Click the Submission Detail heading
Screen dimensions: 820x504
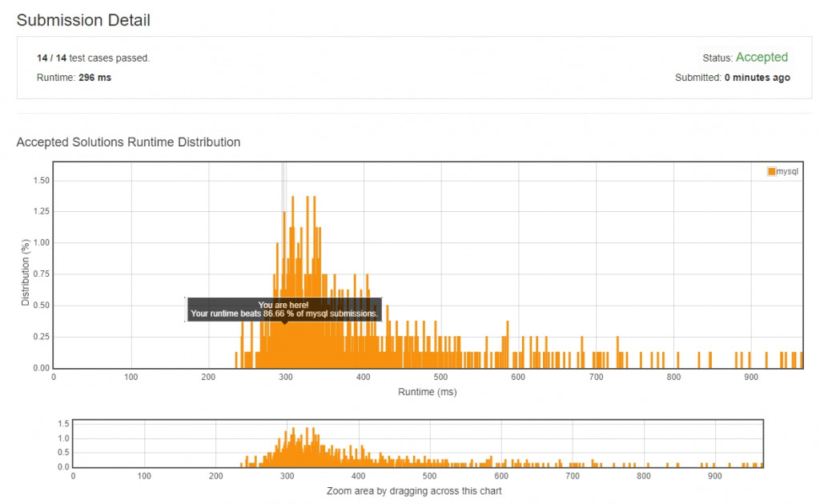pyautogui.click(x=83, y=20)
